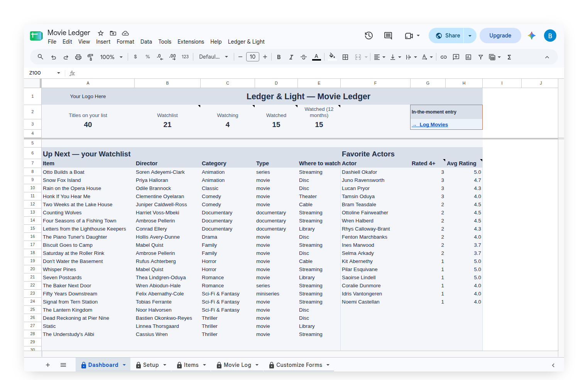
Task: Open the account avatar B
Action: click(x=550, y=36)
